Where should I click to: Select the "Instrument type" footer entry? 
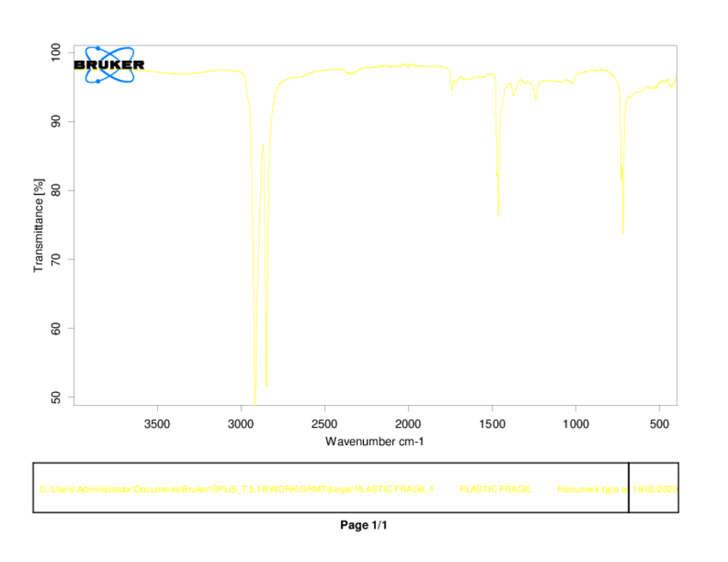[x=592, y=489]
